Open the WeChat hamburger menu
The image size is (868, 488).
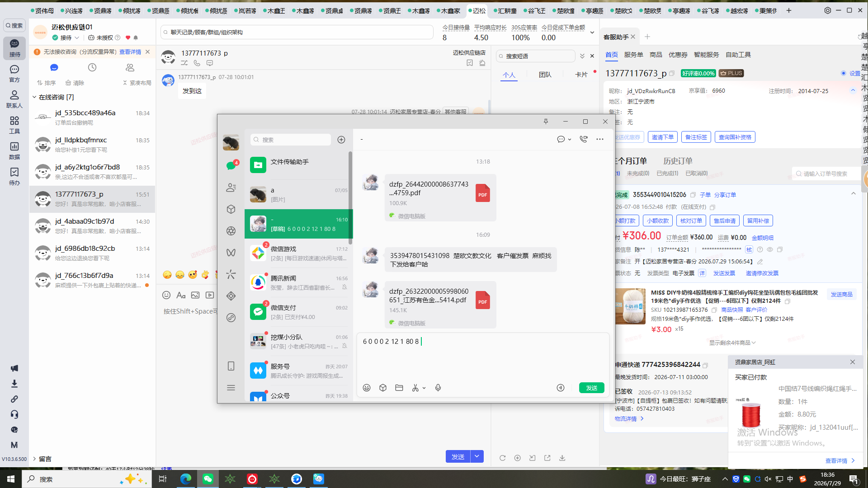[x=231, y=388]
